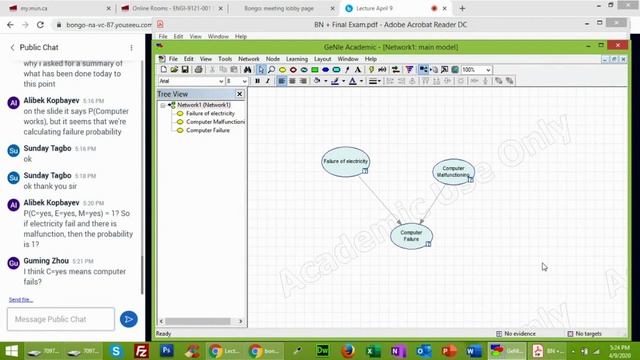
Task: Toggle center text alignment
Action: [x=292, y=81]
